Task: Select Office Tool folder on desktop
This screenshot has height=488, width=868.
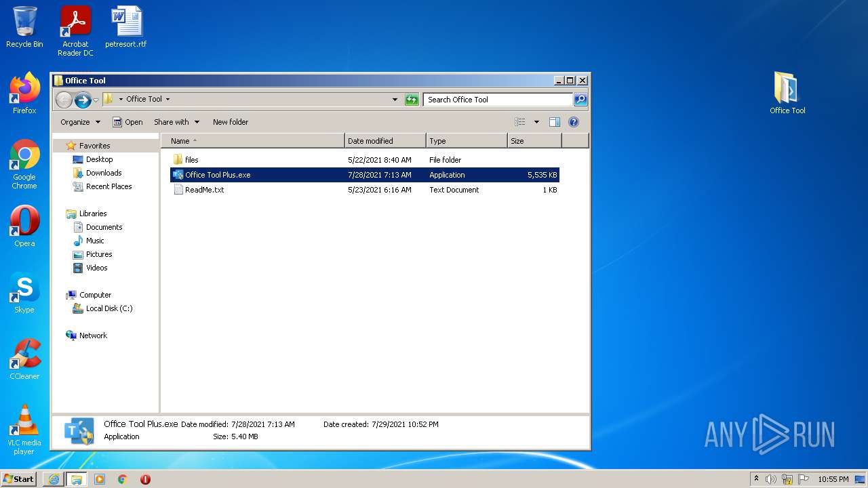Action: point(787,93)
